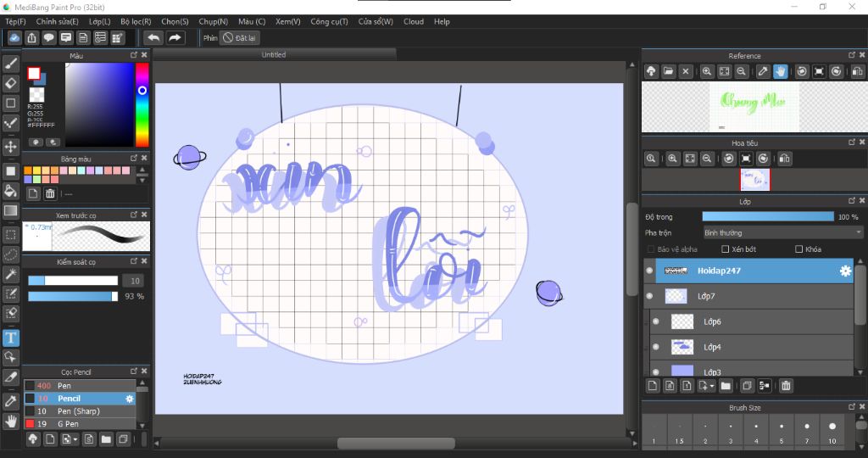Click the Undo arrow in the toolbar
This screenshot has height=458, width=868.
tap(153, 37)
